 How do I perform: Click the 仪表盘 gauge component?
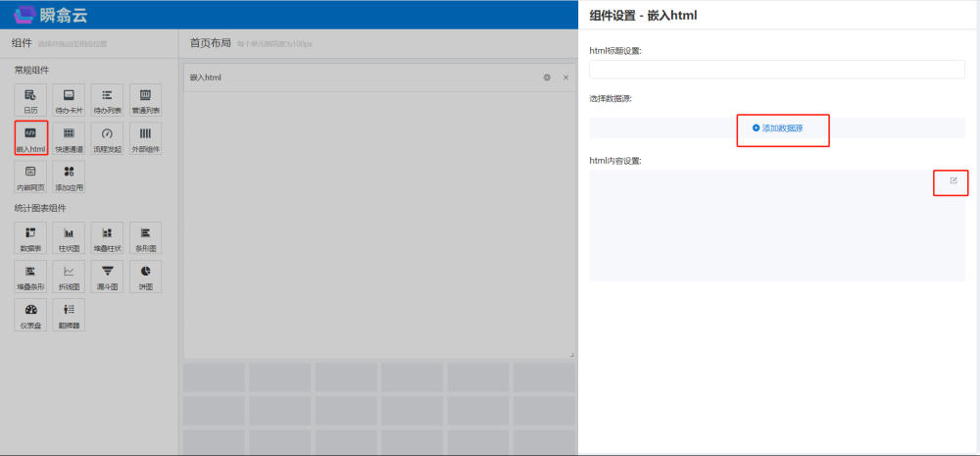click(30, 314)
